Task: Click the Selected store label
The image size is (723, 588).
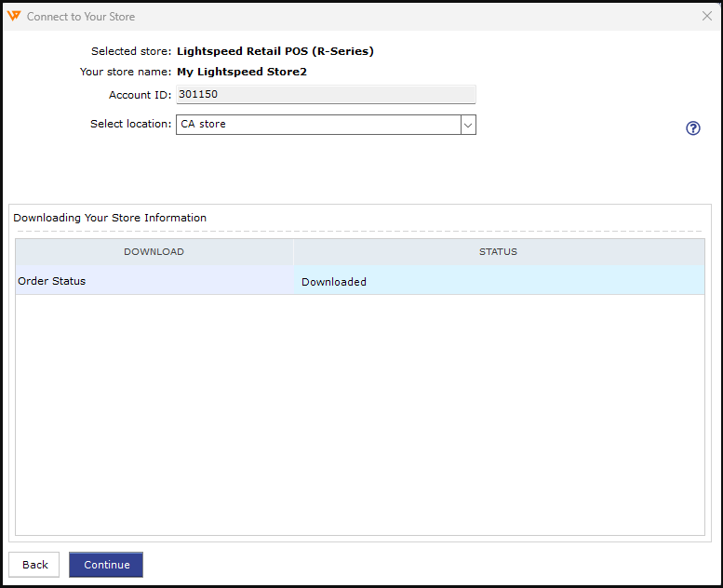Action: pyautogui.click(x=130, y=51)
